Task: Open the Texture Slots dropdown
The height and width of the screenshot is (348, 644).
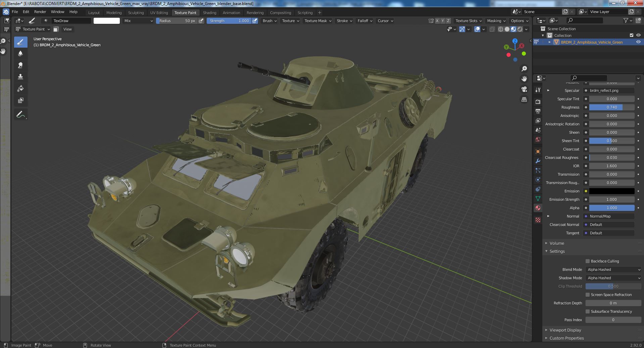Action: [468, 21]
